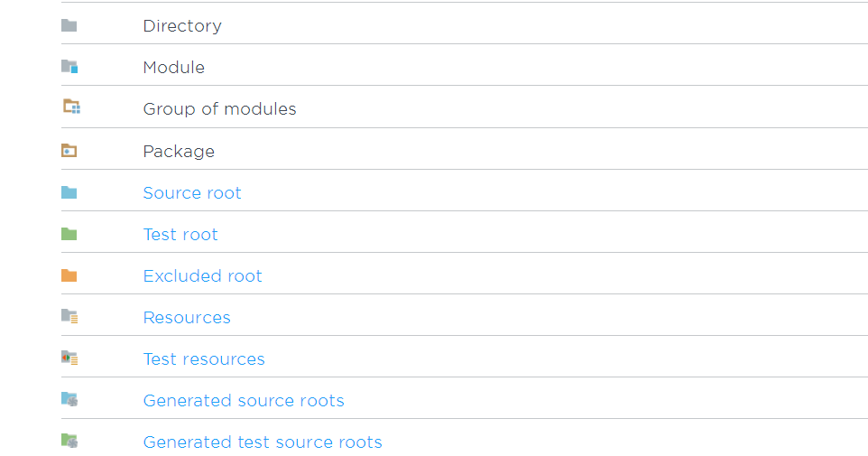The width and height of the screenshot is (868, 456).
Task: Click the orange Excluded root folder icon
Action: (69, 275)
